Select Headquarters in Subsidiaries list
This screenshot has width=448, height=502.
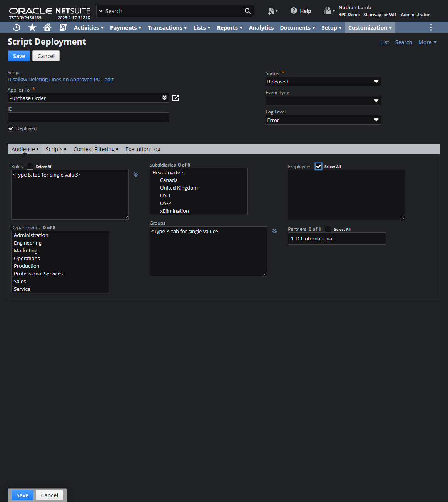(x=199, y=172)
